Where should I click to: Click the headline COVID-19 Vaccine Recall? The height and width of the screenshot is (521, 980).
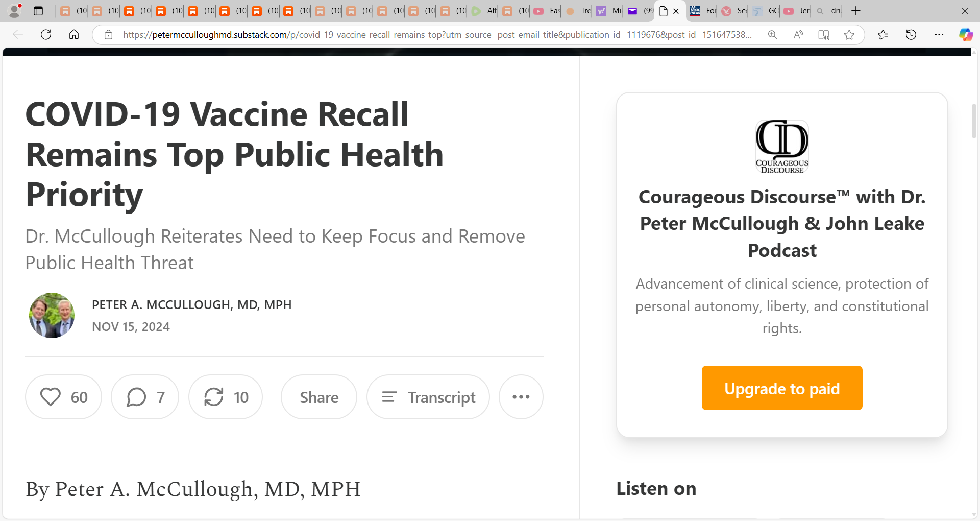point(234,154)
